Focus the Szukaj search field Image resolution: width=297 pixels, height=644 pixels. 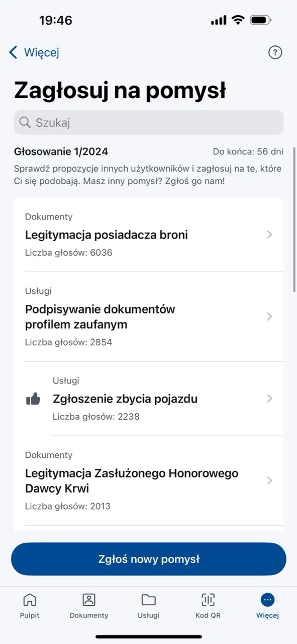click(x=149, y=122)
